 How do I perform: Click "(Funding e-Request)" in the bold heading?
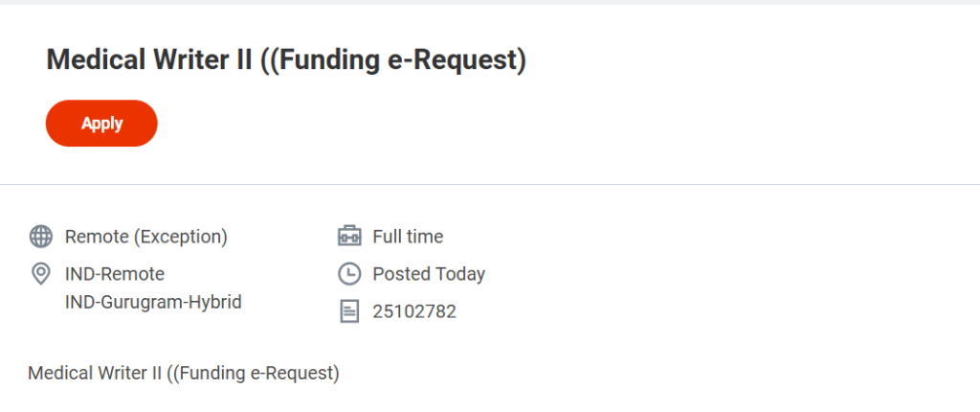pos(398,60)
